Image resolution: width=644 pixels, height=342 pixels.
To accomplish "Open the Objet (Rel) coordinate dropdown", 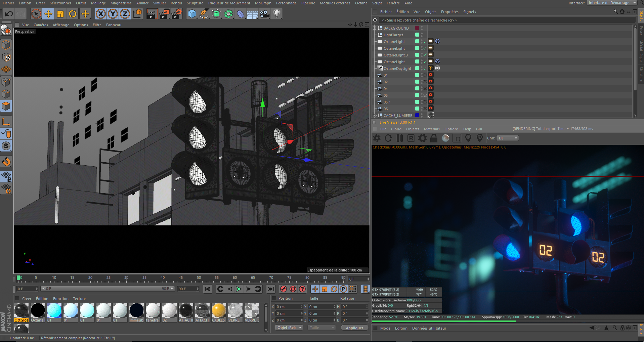I will [289, 328].
